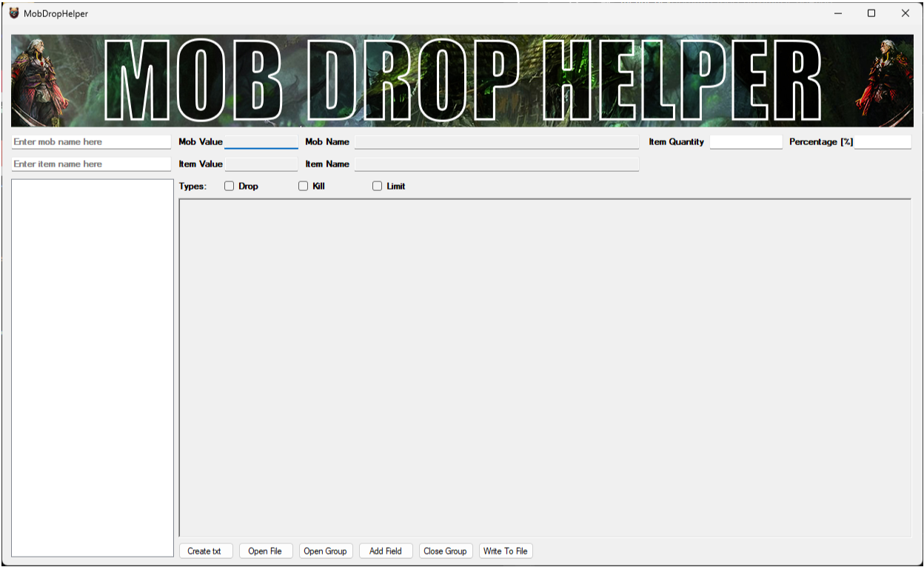The width and height of the screenshot is (924, 567).
Task: Focus the 'Enter mob name here' search box
Action: click(x=91, y=142)
